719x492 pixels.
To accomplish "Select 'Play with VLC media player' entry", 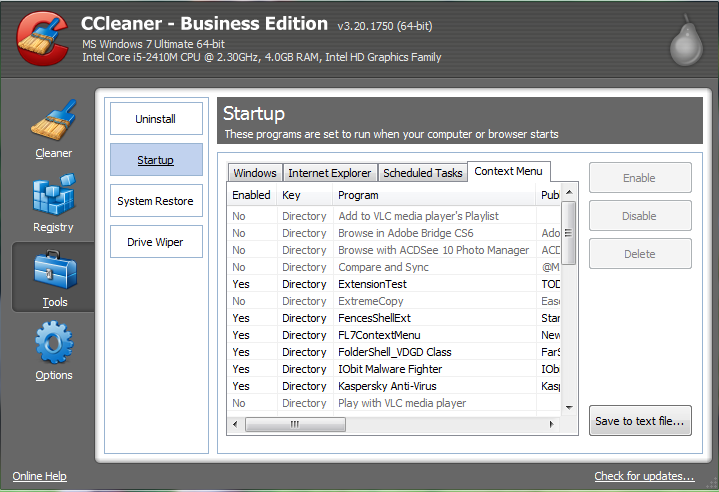I will 394,403.
